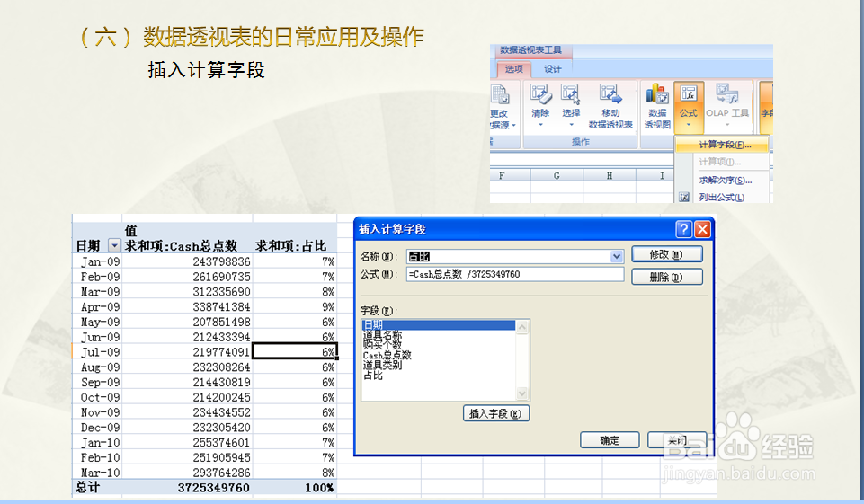Select column header F
864x504 pixels.
502,176
